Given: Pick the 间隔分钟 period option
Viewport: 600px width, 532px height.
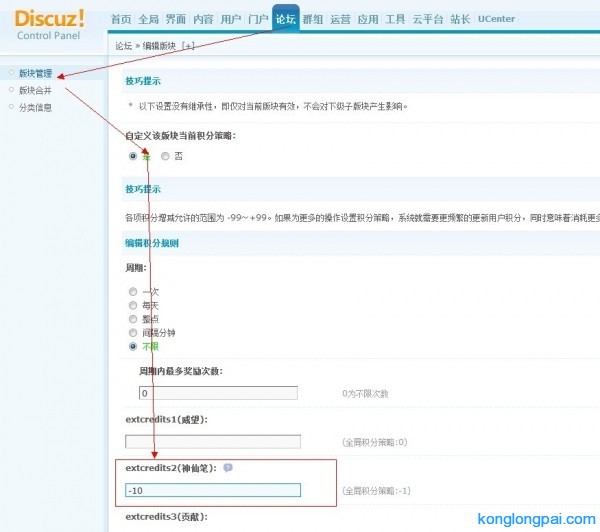Looking at the screenshot, I should pos(133,332).
